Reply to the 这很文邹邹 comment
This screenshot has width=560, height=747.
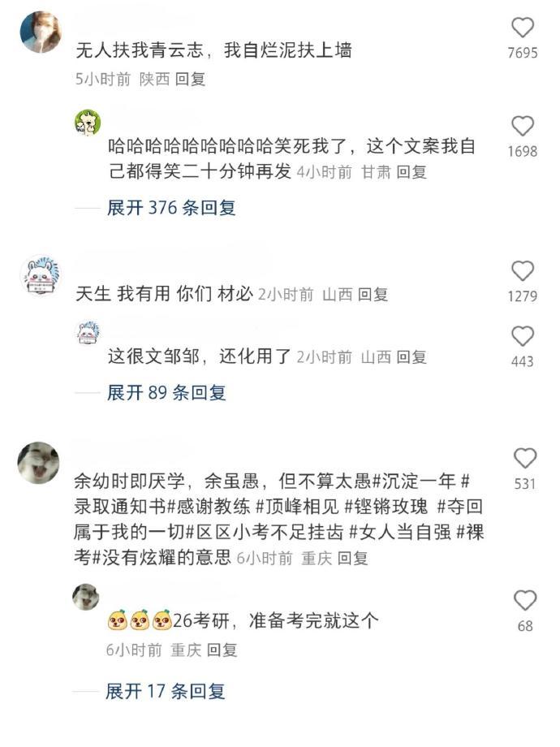click(411, 356)
